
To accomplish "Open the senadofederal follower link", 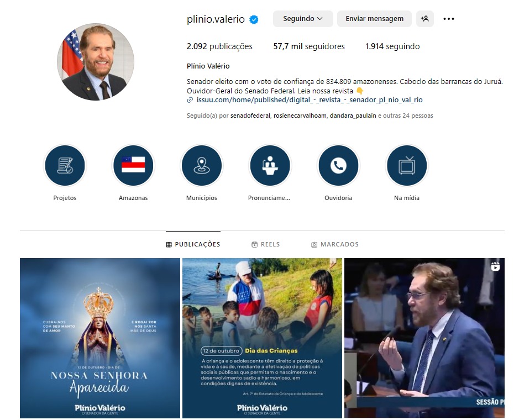I will tap(250, 116).
